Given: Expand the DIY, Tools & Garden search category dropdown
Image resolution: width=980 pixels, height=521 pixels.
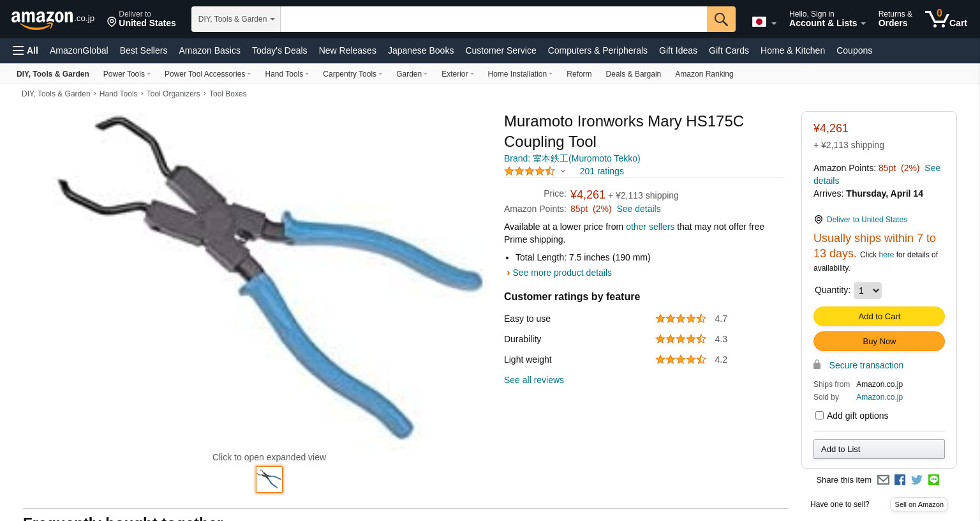Looking at the screenshot, I should (236, 19).
